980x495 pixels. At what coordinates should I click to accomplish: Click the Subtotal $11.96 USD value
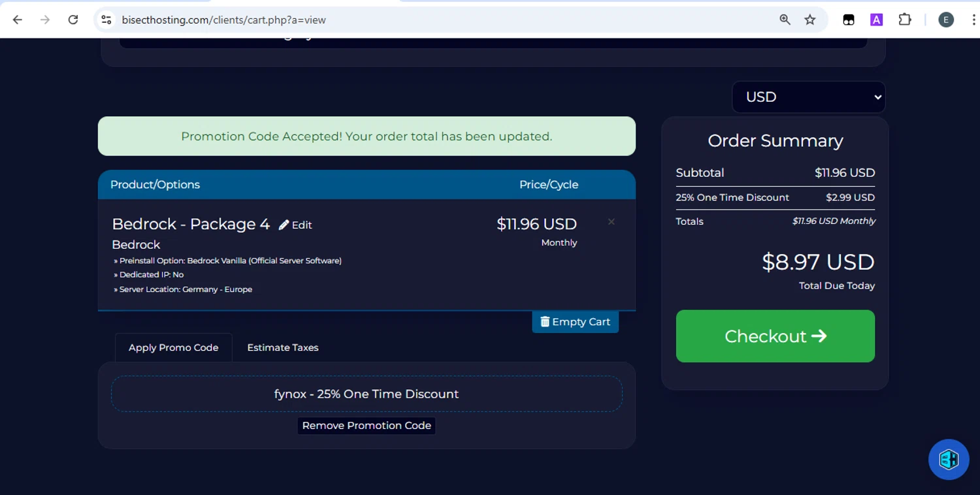point(845,173)
